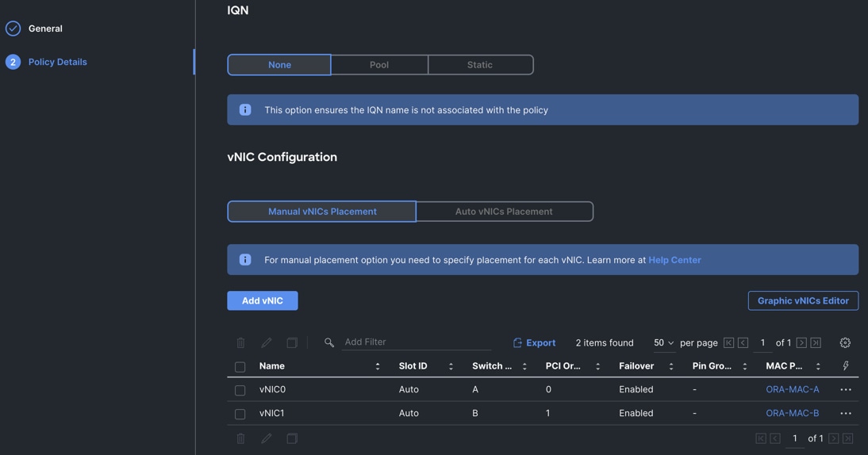
Task: Click the table settings gear icon
Action: point(845,342)
